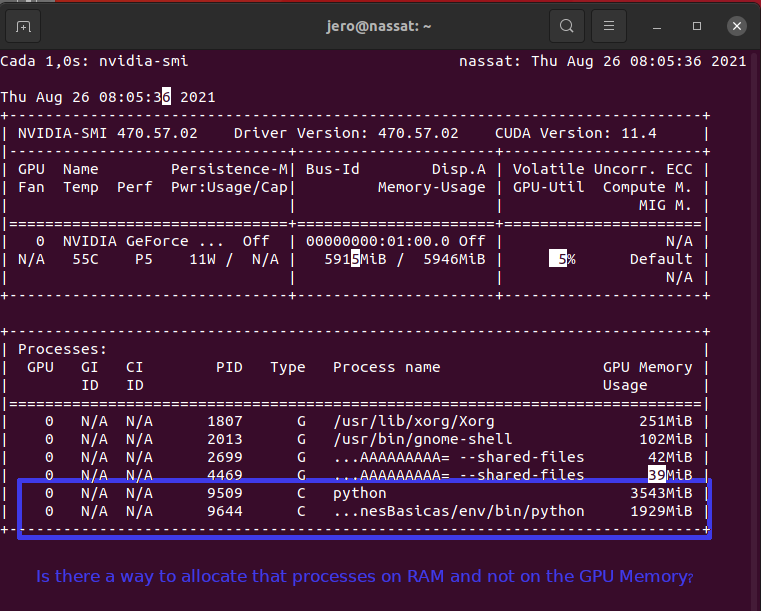Click the new tab icon in title bar
The height and width of the screenshot is (611, 761).
coord(24,25)
